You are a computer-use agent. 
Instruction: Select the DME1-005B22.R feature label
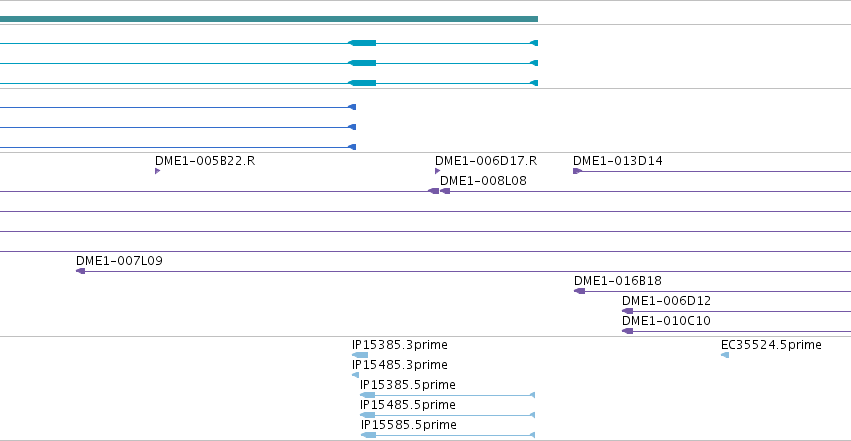click(205, 161)
